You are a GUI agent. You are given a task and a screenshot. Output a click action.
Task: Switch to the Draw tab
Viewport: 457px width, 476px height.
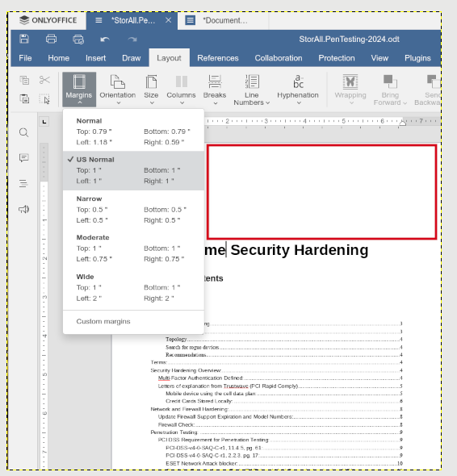pos(132,58)
